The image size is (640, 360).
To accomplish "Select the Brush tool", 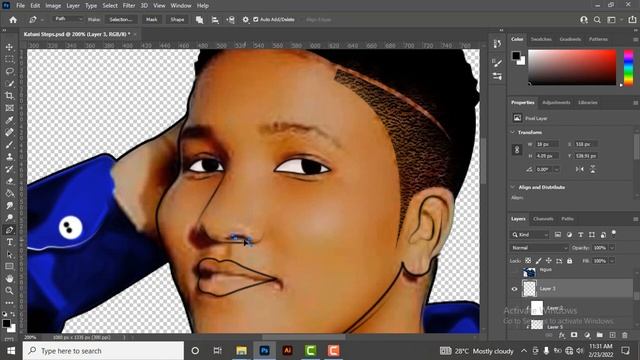I will pyautogui.click(x=9, y=144).
